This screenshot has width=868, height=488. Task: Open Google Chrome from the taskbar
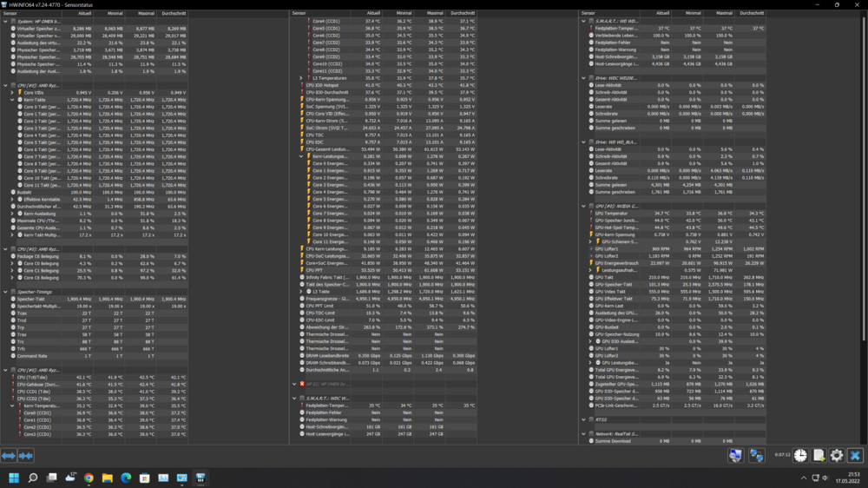pos(89,478)
